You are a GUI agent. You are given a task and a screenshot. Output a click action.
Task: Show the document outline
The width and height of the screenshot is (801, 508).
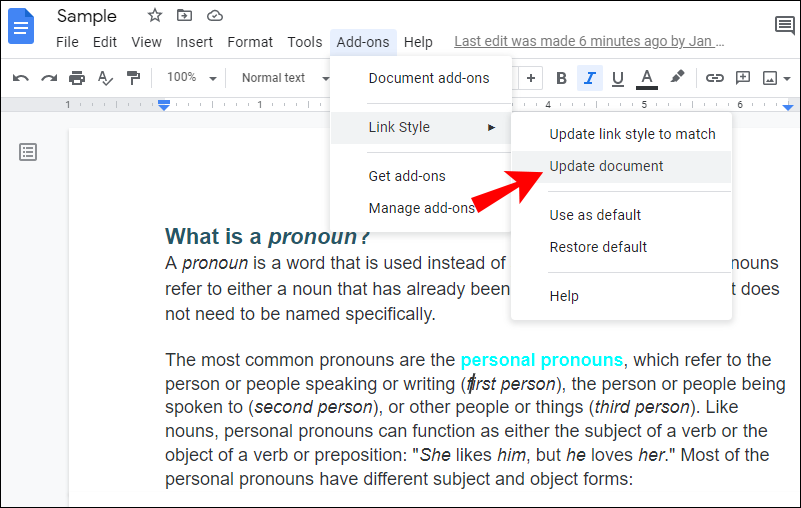28,152
